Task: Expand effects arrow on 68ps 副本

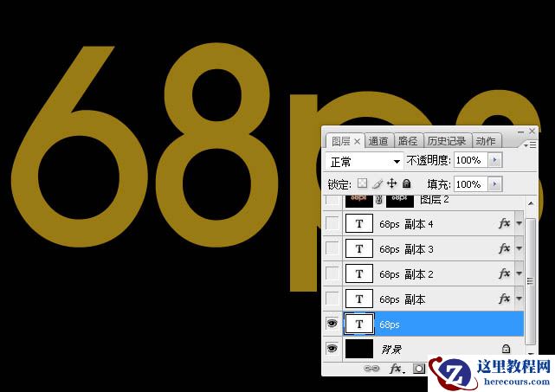Action: [x=520, y=299]
